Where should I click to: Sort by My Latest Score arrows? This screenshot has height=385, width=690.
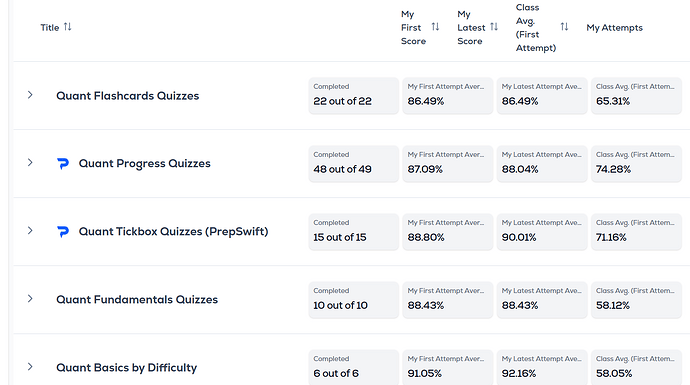(494, 27)
